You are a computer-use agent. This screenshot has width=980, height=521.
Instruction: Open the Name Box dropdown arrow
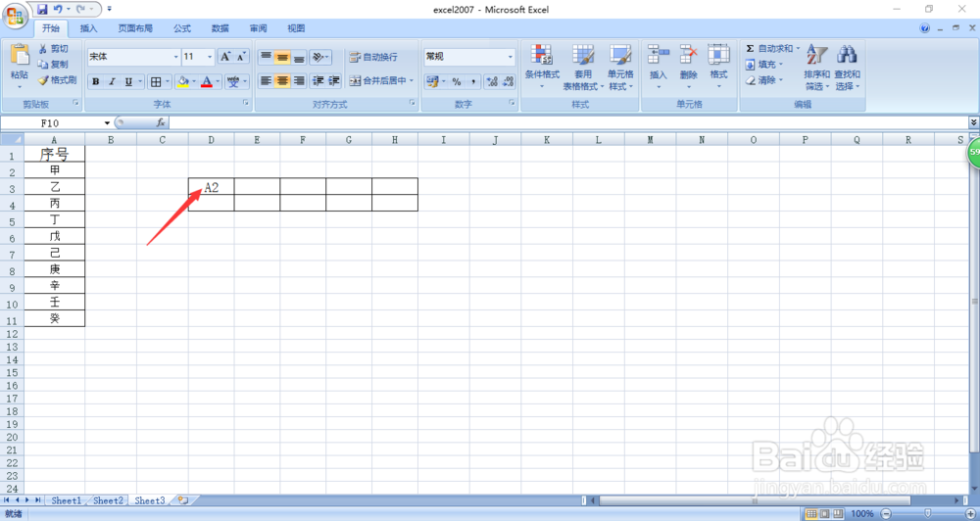click(108, 123)
